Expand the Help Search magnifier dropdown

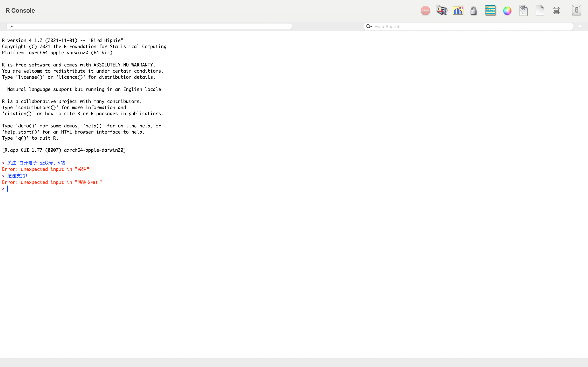click(369, 27)
